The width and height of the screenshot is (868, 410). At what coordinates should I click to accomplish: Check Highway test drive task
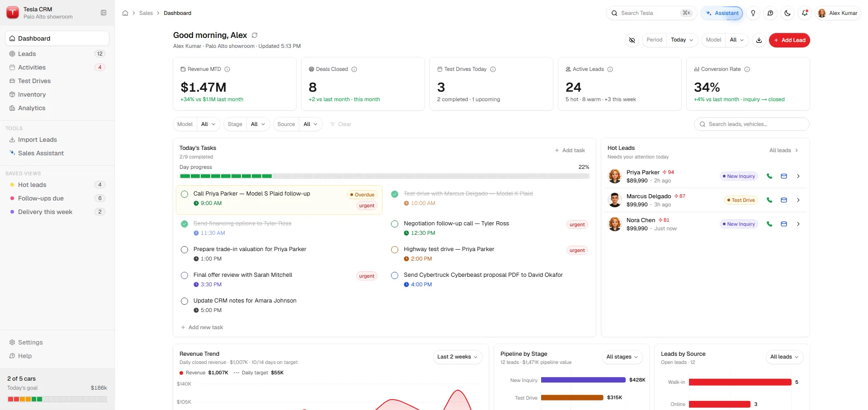(395, 250)
